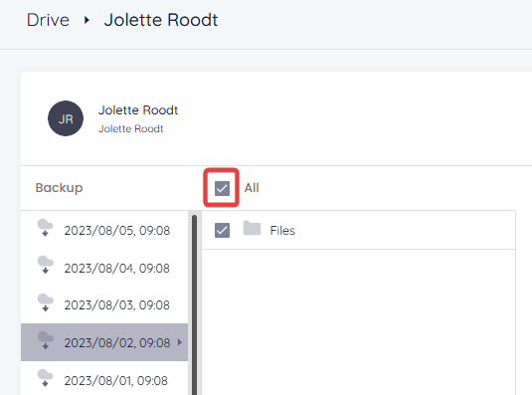Click the Files folder name label
The height and width of the screenshot is (395, 532).
pos(282,231)
